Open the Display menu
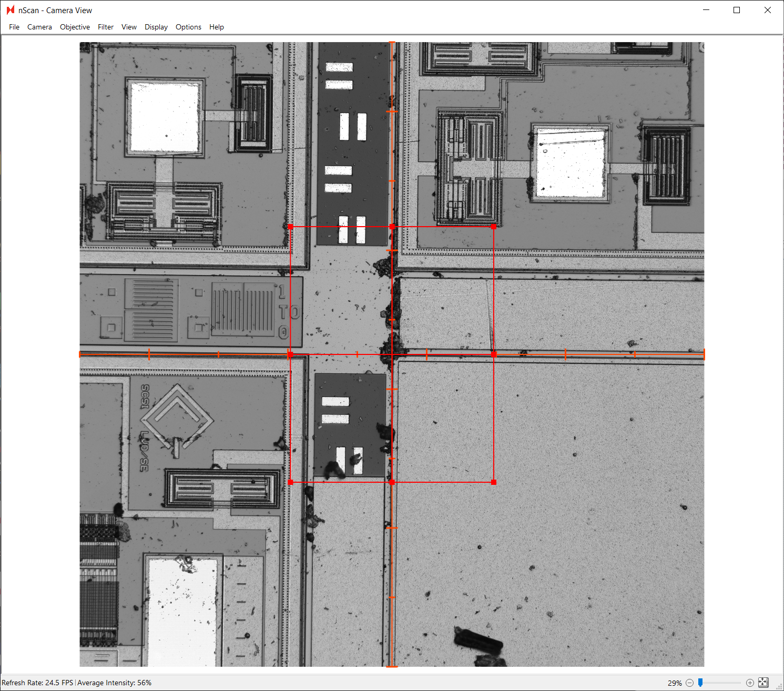The width and height of the screenshot is (784, 691). [x=156, y=27]
